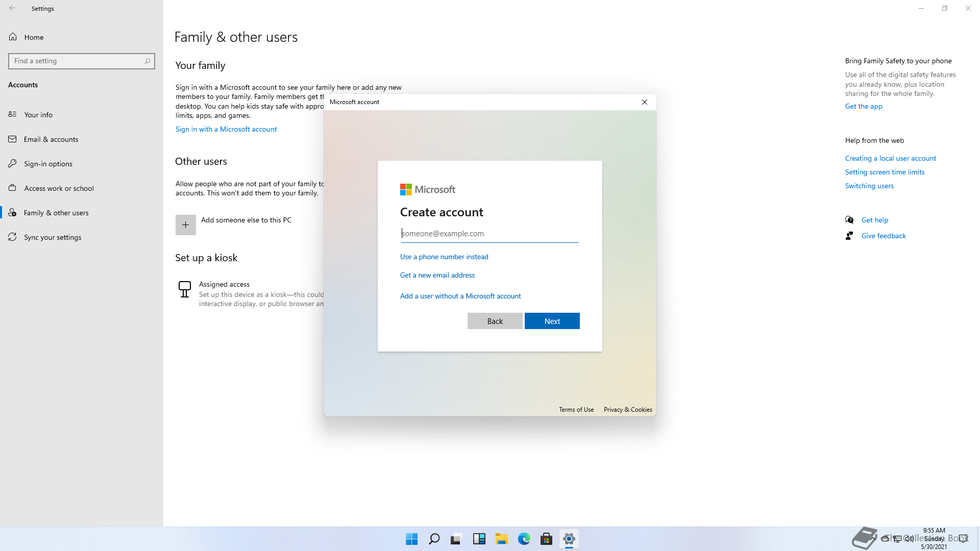Click Use a phone number instead
Viewport: 980px width, 551px height.
(x=444, y=257)
